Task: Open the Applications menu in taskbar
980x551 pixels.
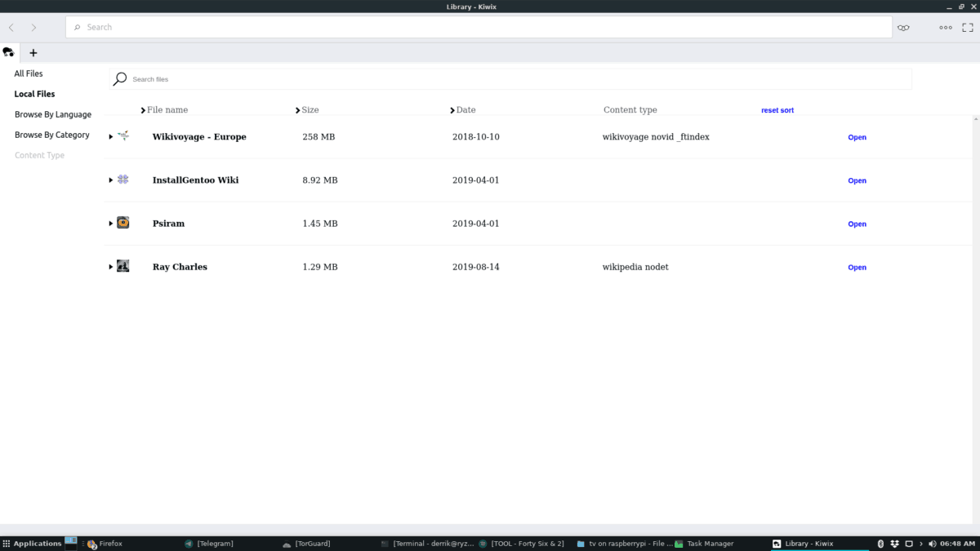Action: click(33, 544)
